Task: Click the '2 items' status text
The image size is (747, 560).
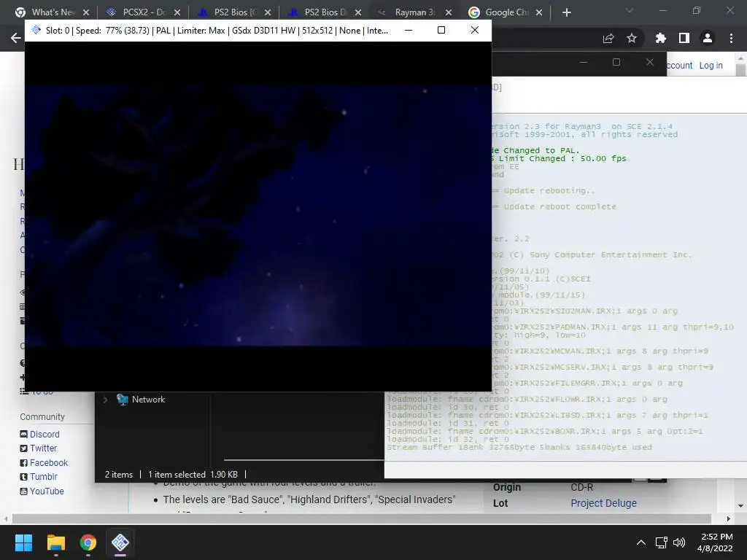Action: (119, 474)
